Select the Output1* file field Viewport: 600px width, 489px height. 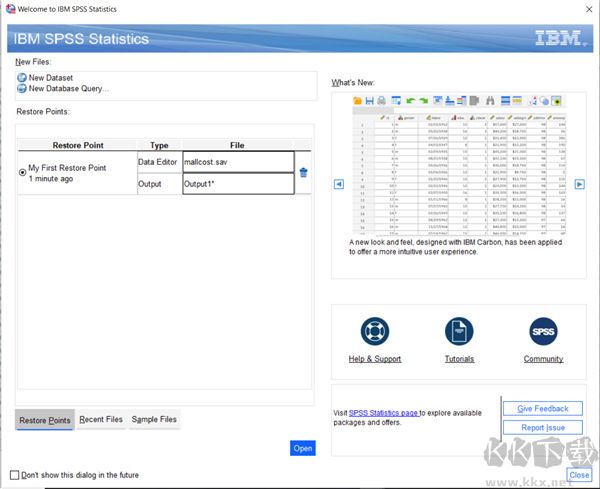[x=238, y=184]
